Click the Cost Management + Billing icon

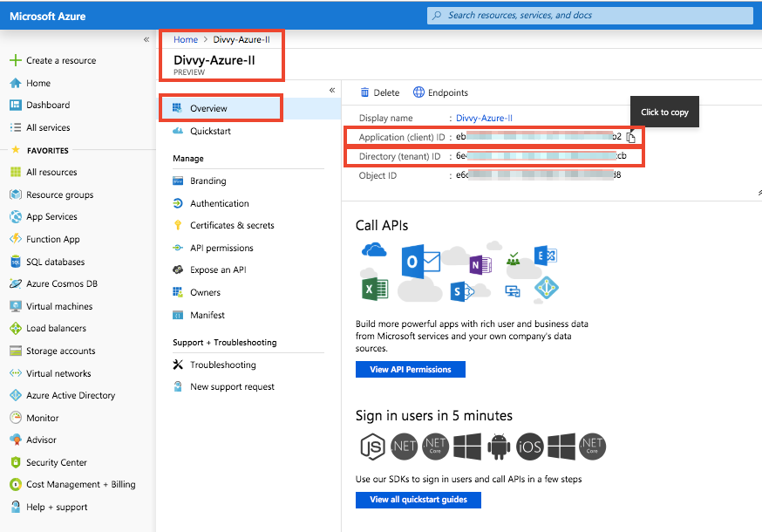[x=16, y=484]
